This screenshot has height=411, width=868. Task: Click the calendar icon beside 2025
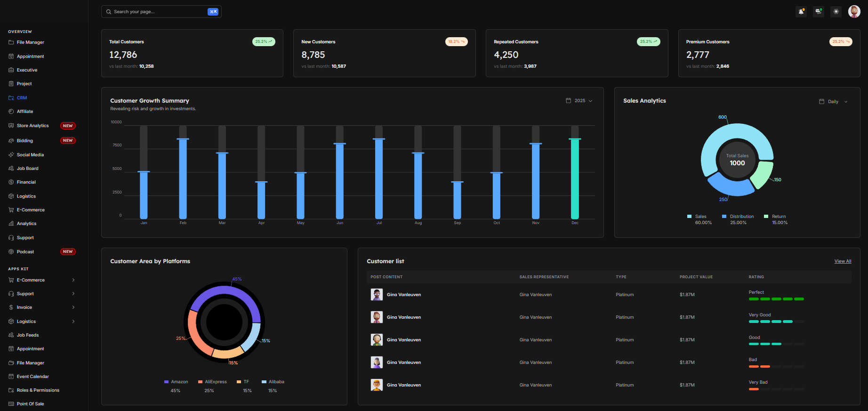pyautogui.click(x=568, y=101)
